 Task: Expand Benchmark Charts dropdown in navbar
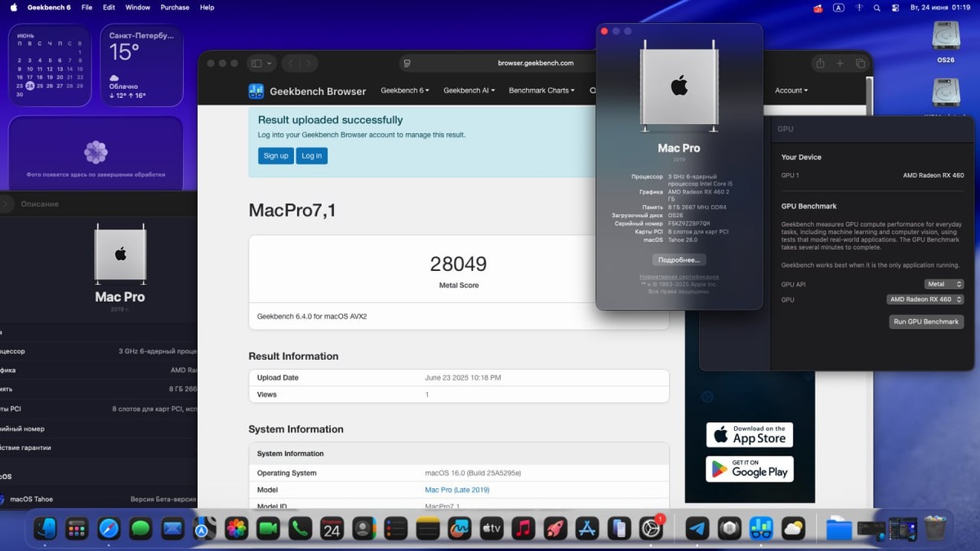coord(541,91)
